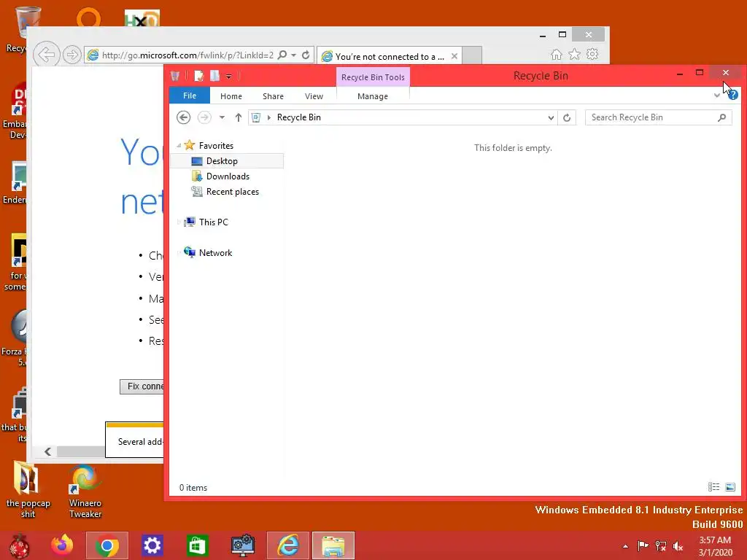Click the magnifier icon in Search Recycle Bin

coord(721,117)
